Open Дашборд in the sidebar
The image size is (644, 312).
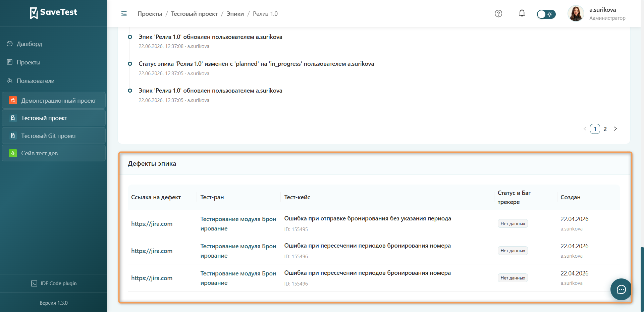(30, 44)
